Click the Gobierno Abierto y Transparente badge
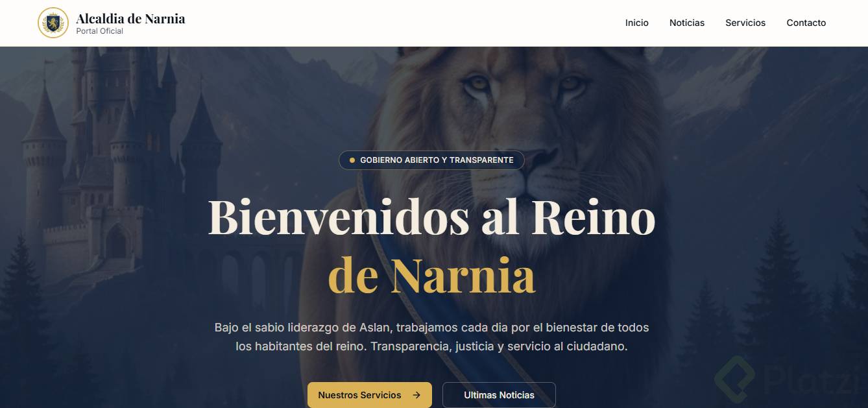This screenshot has width=868, height=408. 431,160
